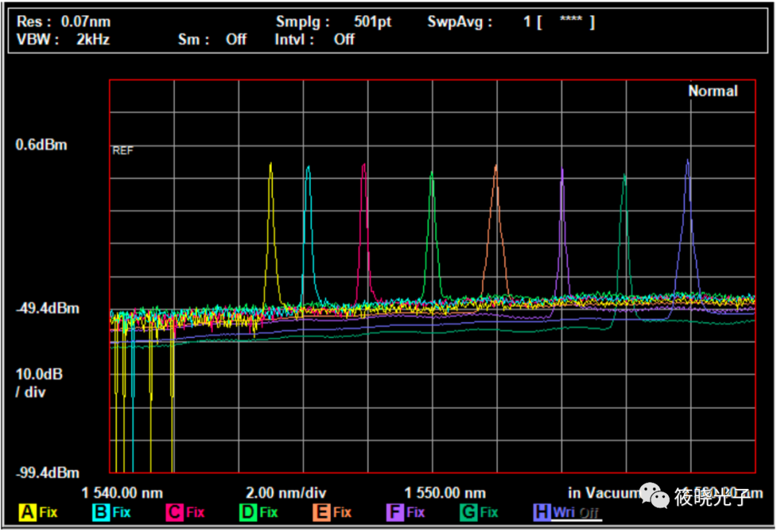This screenshot has height=532, width=777.
Task: Toggle the Sm smoothing Off setting
Action: [236, 40]
